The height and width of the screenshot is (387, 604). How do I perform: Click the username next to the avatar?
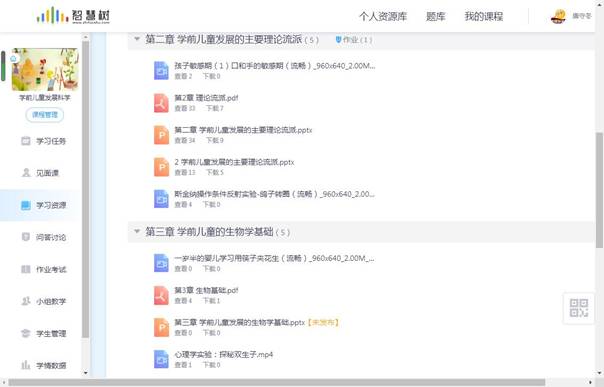click(x=582, y=16)
